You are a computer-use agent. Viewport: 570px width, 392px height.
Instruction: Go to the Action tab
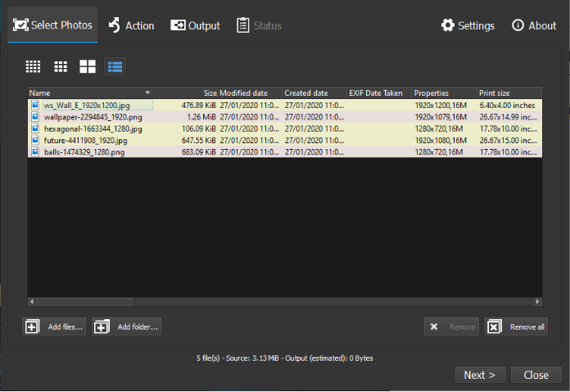130,25
